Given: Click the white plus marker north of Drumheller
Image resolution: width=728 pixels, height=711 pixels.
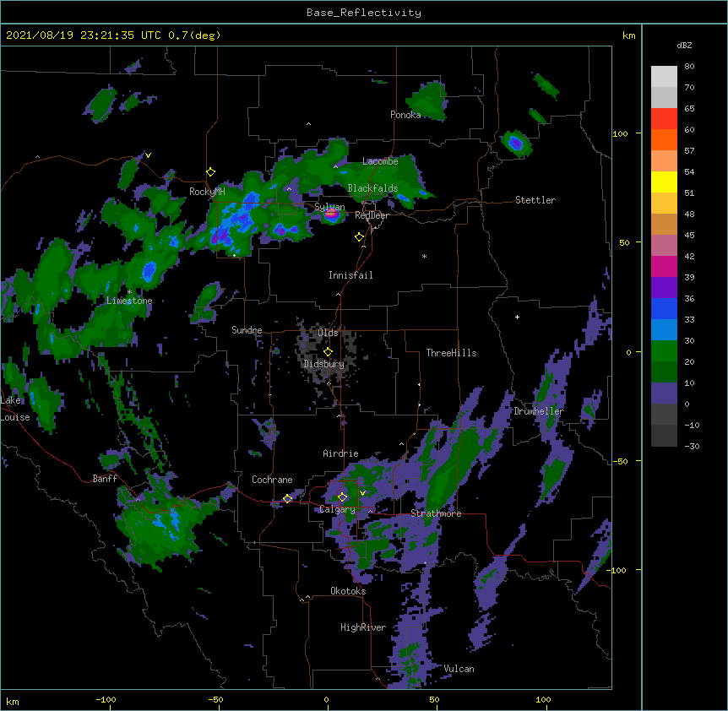Looking at the screenshot, I should (x=517, y=317).
